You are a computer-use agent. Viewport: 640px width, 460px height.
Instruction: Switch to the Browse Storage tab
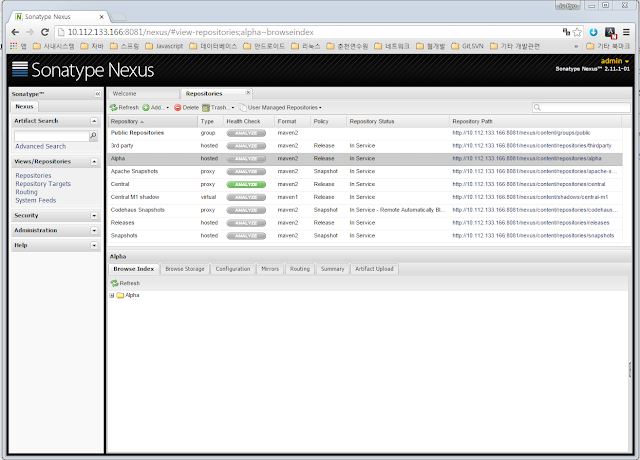pyautogui.click(x=185, y=269)
